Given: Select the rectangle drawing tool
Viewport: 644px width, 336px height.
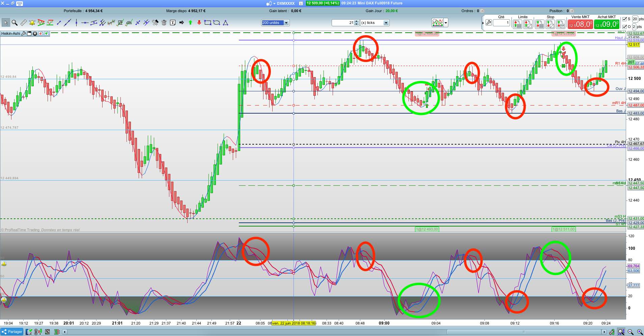Looking at the screenshot, I should [x=208, y=23].
